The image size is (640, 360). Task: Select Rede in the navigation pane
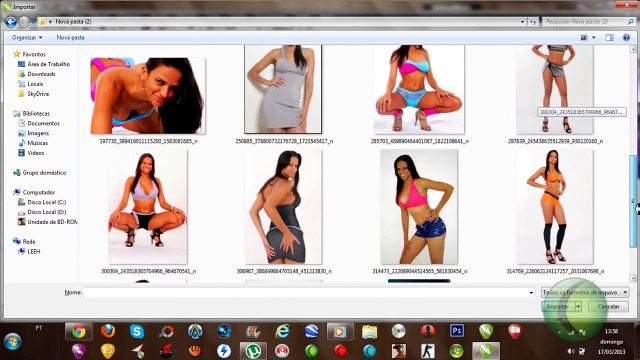click(29, 242)
